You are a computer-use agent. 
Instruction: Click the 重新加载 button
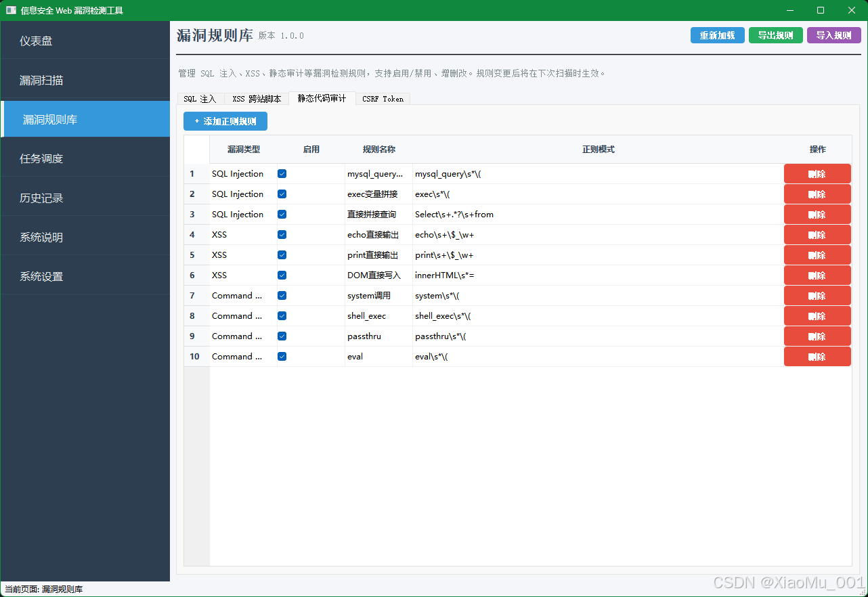click(718, 35)
